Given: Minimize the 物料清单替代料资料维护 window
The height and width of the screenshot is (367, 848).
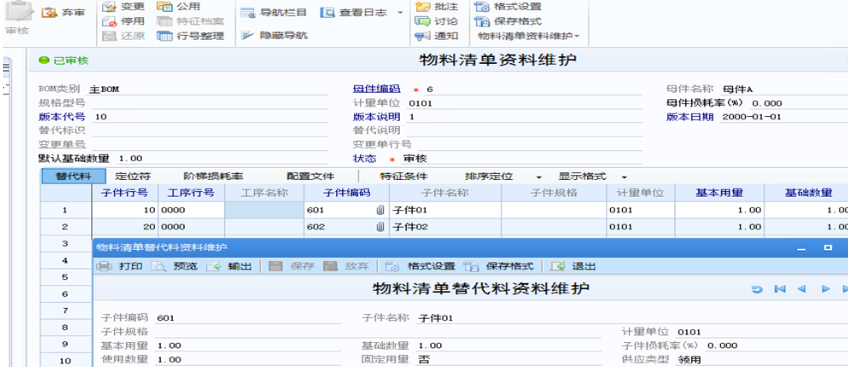Looking at the screenshot, I should click(801, 248).
